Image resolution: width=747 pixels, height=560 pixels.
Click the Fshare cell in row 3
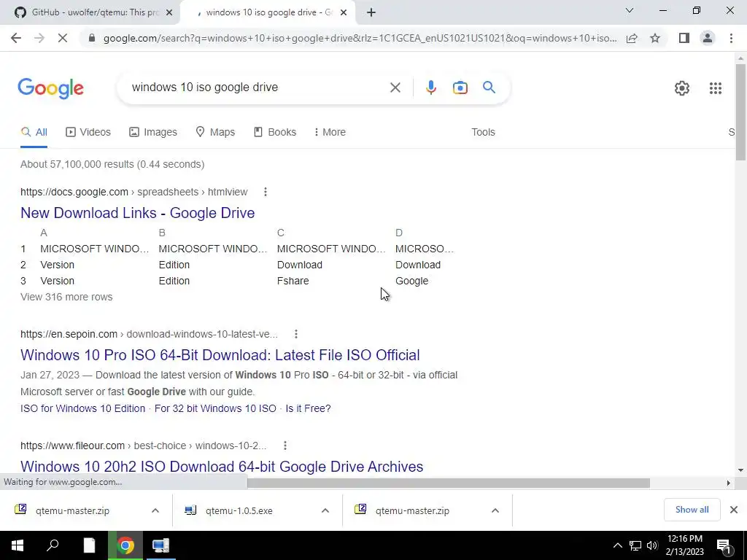[293, 281]
